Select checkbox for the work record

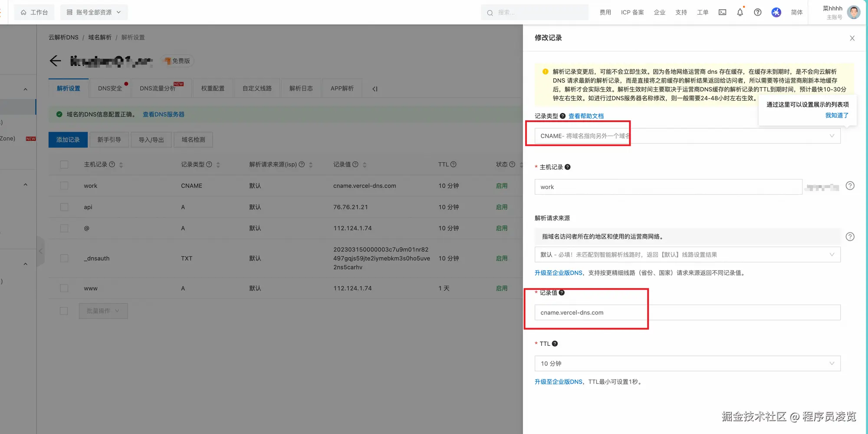(64, 186)
